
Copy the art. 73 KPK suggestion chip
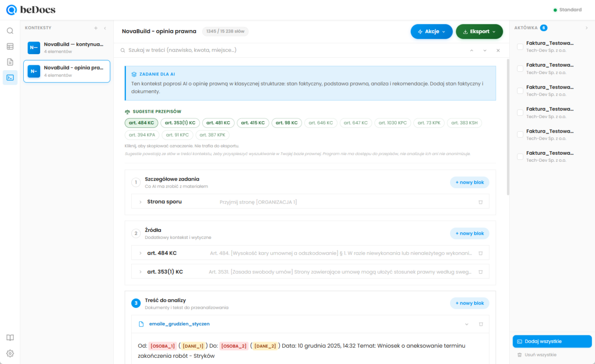coord(429,123)
